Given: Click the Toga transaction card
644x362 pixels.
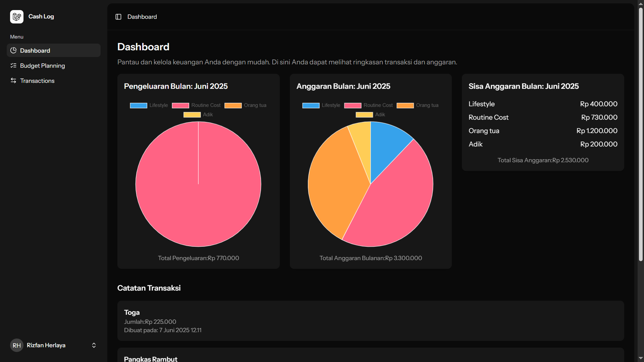Looking at the screenshot, I should click(371, 321).
